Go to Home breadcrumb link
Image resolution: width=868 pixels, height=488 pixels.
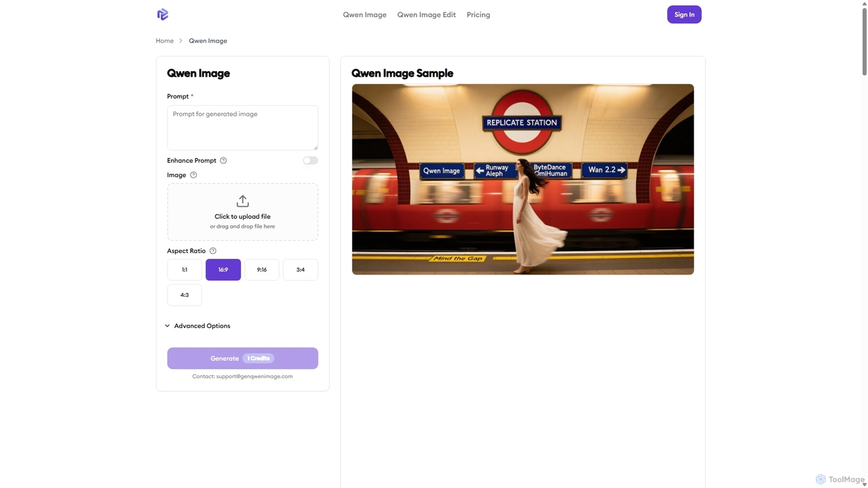[165, 41]
